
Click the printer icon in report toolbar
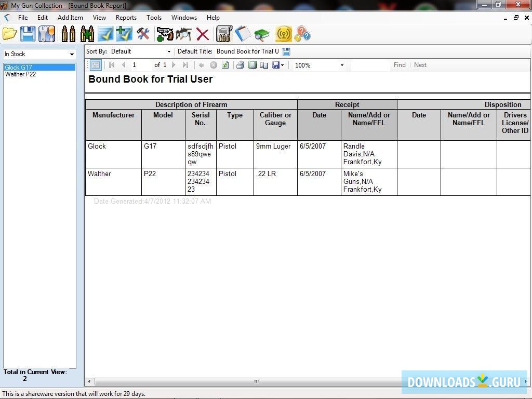[x=240, y=65]
